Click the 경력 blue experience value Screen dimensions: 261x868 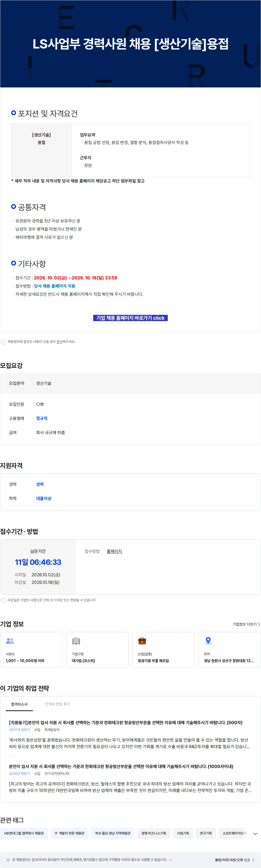[40, 484]
